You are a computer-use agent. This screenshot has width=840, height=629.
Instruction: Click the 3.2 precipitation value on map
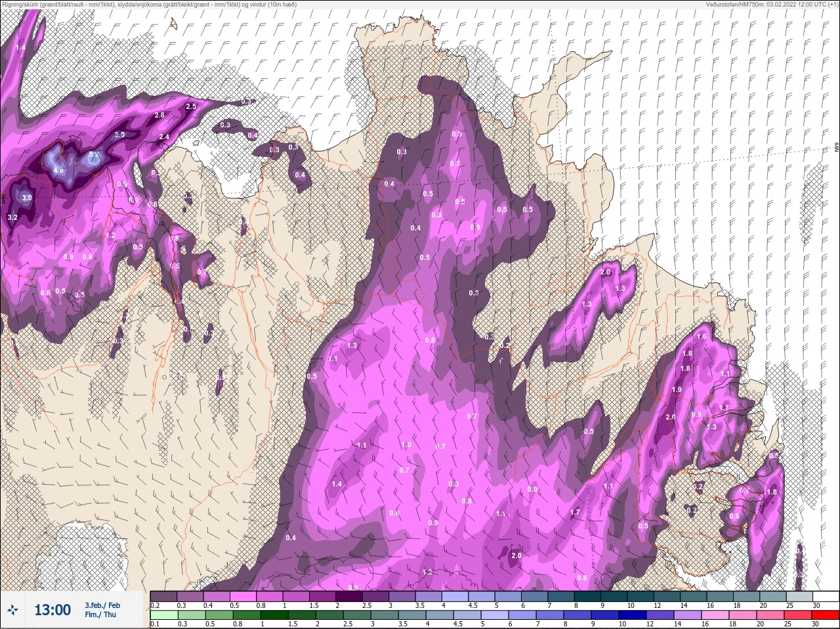click(12, 217)
